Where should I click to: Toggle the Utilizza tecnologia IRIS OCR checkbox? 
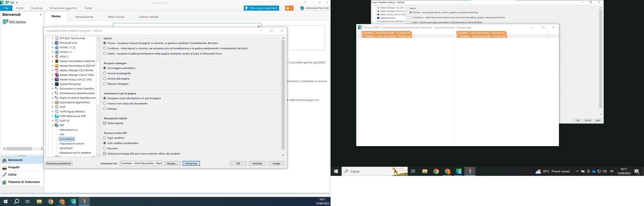pyautogui.click(x=105, y=154)
